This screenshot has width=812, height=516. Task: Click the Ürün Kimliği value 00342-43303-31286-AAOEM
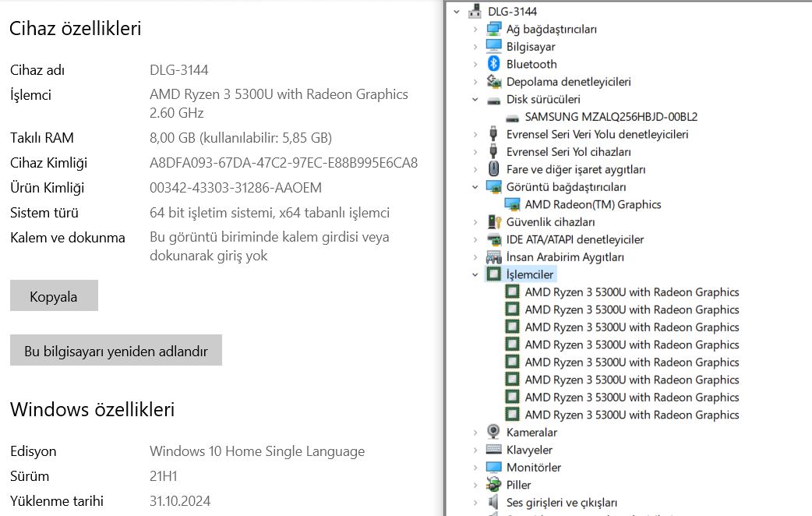pyautogui.click(x=235, y=188)
